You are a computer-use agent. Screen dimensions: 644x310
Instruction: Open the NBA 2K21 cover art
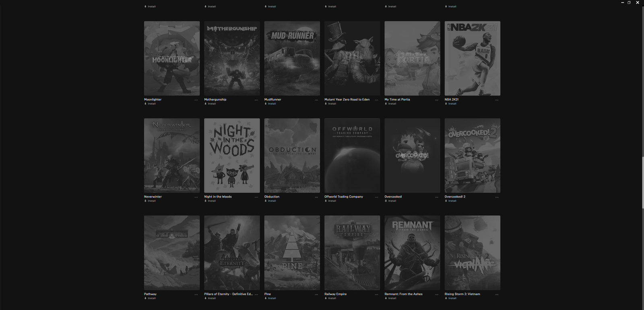(473, 58)
